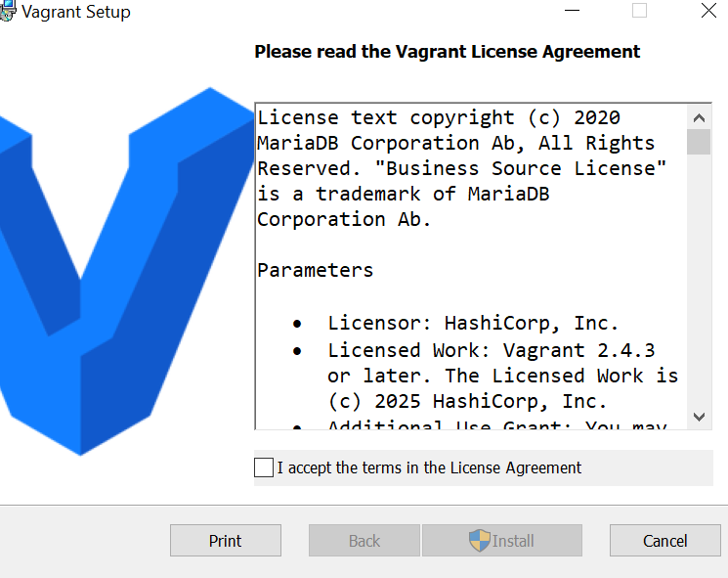Click the 'Licensor: HashiCorp, Inc.' bullet line
Viewport: 728px width, 578px height.
[x=473, y=323]
